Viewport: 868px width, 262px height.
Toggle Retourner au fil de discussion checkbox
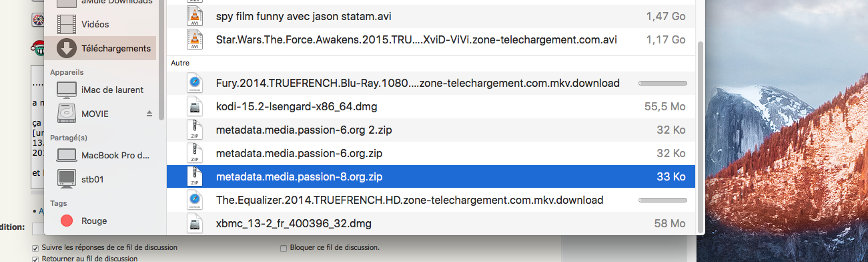[x=35, y=258]
